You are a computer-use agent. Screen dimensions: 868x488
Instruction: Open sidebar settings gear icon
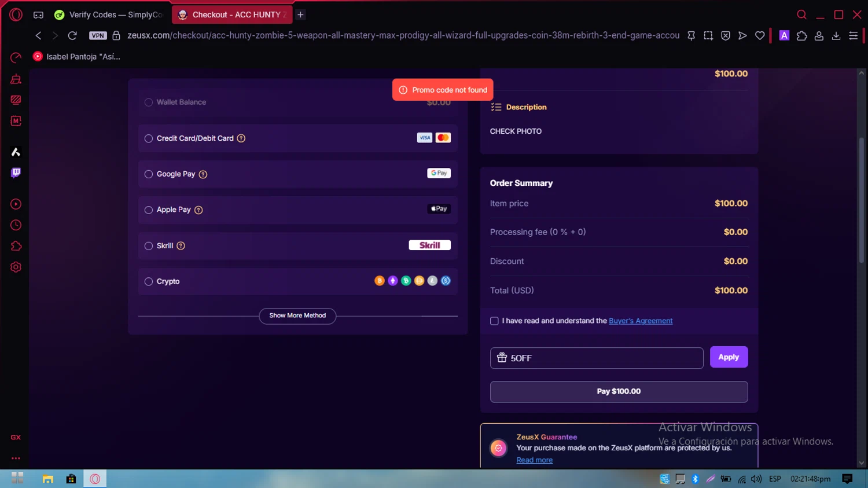coord(16,267)
